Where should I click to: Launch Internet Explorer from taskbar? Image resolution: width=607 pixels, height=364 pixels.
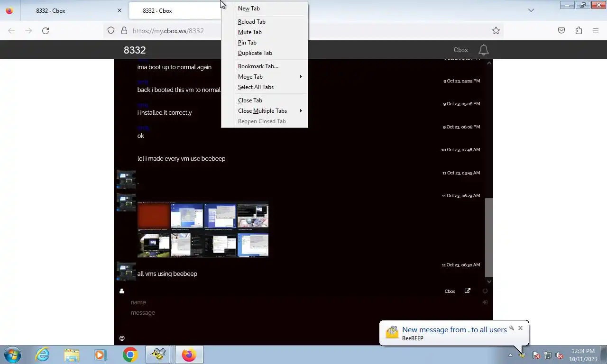tap(43, 355)
